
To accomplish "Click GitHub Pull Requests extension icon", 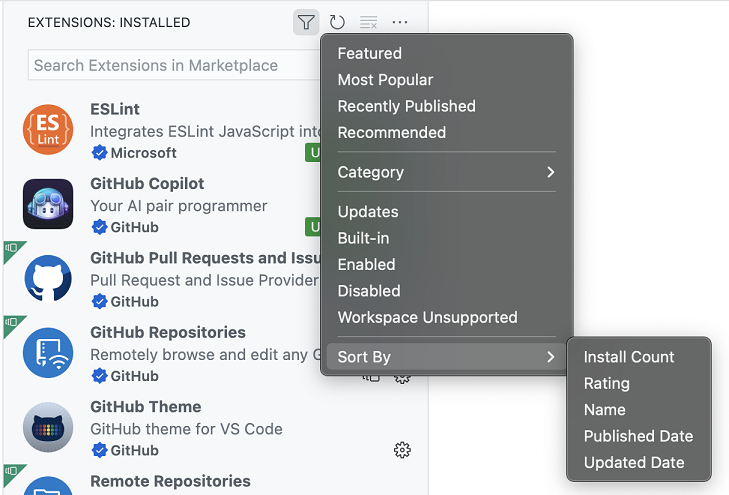I will click(x=48, y=279).
